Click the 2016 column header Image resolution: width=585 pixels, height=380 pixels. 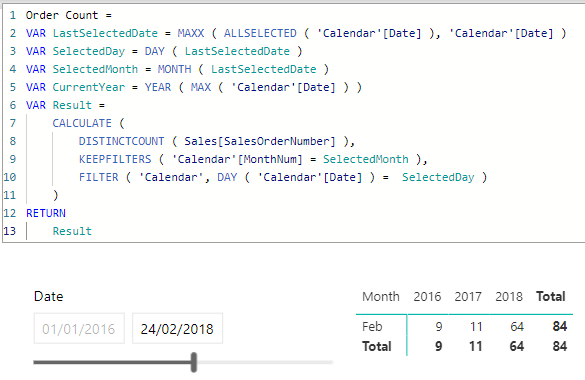click(x=427, y=296)
